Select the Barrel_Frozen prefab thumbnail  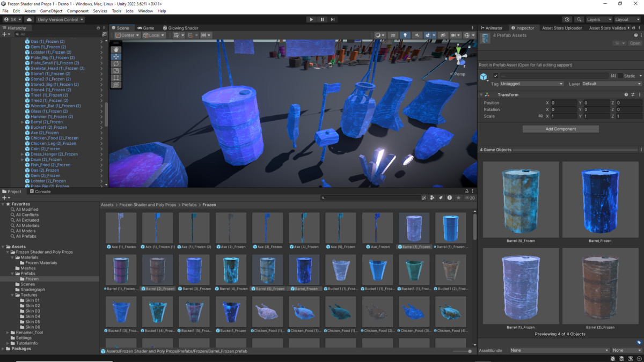pos(304,271)
